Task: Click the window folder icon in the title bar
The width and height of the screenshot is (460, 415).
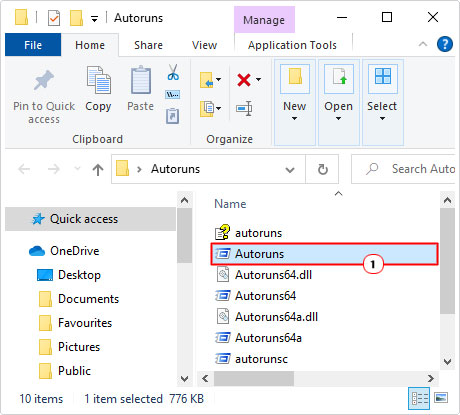Action: [x=21, y=17]
